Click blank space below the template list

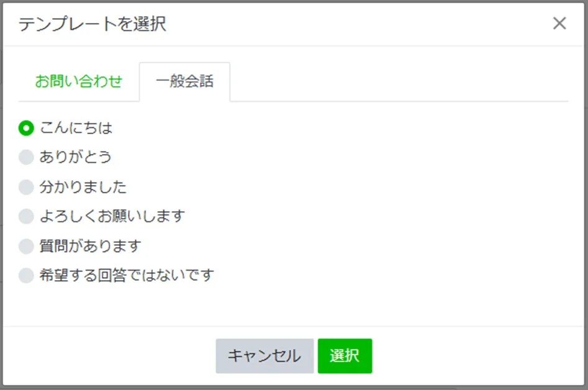coord(293,304)
